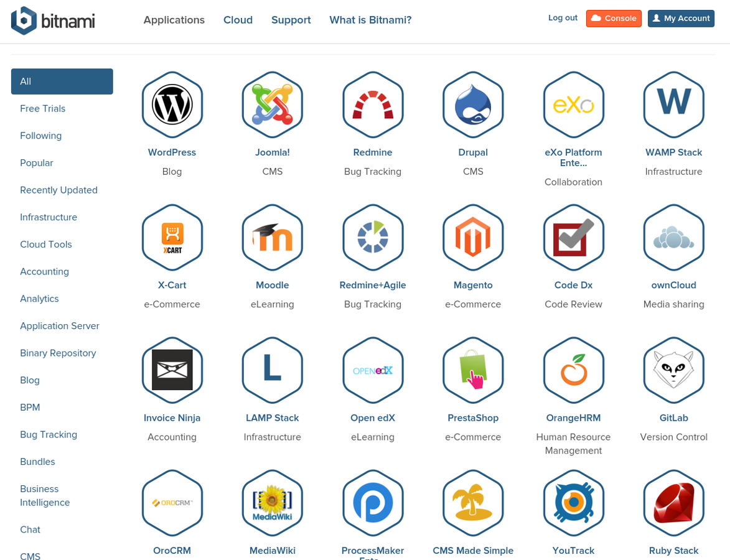
Task: Filter by Analytics category
Action: tap(40, 299)
